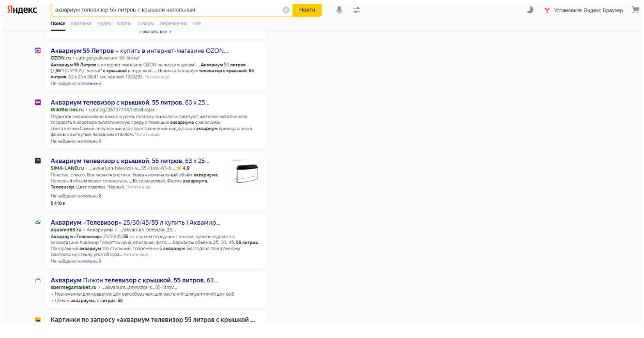
Task: Expand 'Читать ещё' in the WildBerries result
Action: (x=147, y=134)
